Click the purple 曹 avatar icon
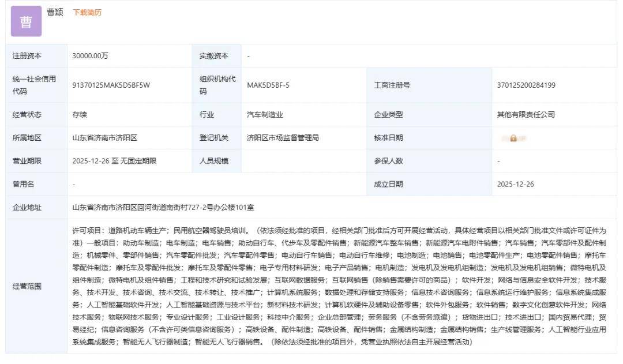The width and height of the screenshot is (623, 364). (x=26, y=21)
